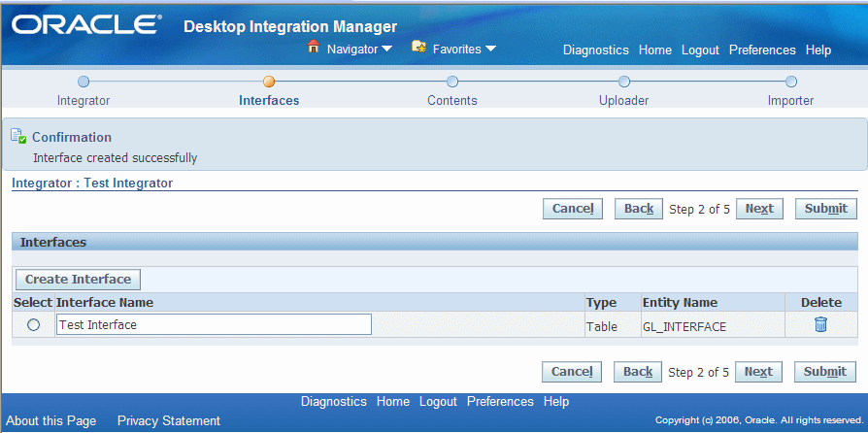Jump to the Uploader train step
The image size is (868, 433).
pos(624,101)
